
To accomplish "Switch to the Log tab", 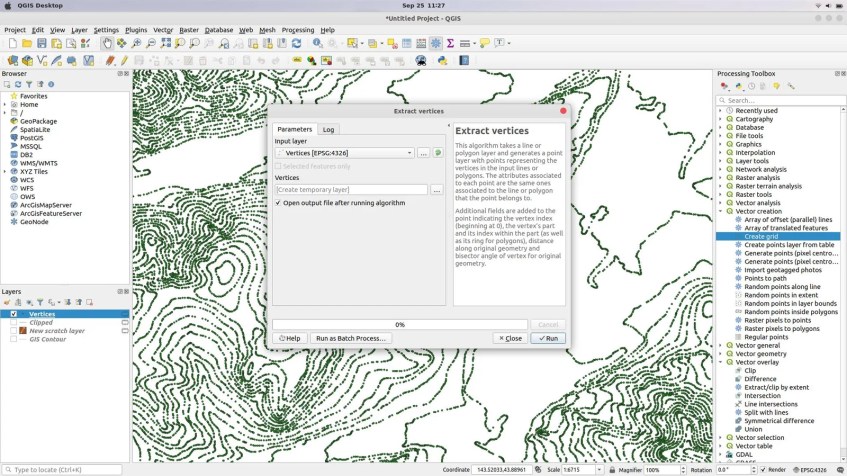I will [x=328, y=130].
